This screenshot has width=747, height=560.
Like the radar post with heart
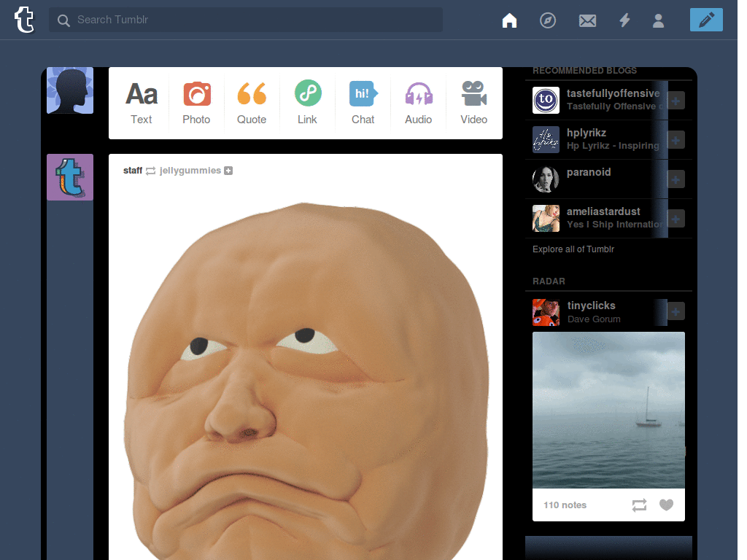(666, 505)
